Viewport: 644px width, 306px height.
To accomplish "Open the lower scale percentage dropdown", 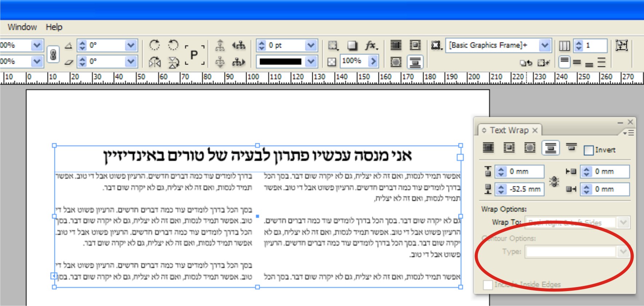I will point(37,61).
